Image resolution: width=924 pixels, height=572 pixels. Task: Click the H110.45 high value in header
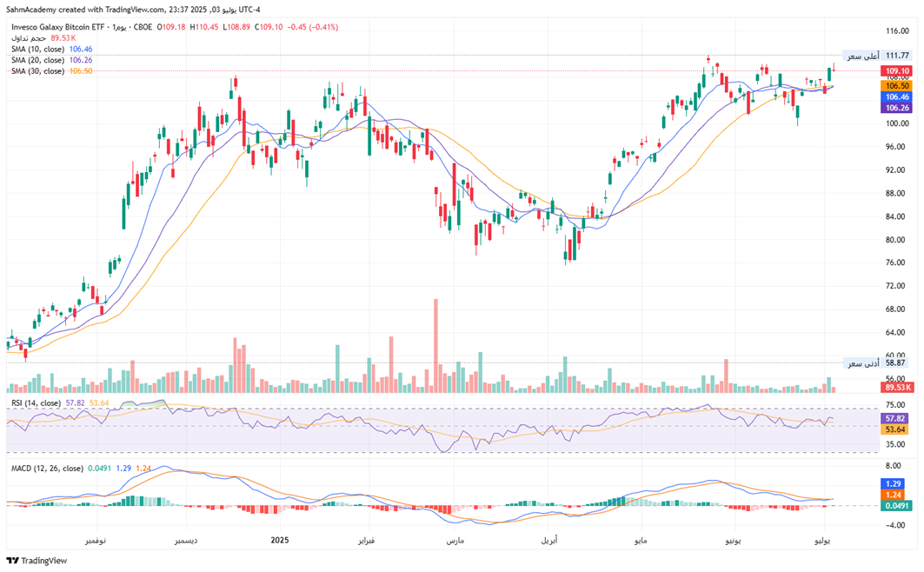click(x=204, y=27)
